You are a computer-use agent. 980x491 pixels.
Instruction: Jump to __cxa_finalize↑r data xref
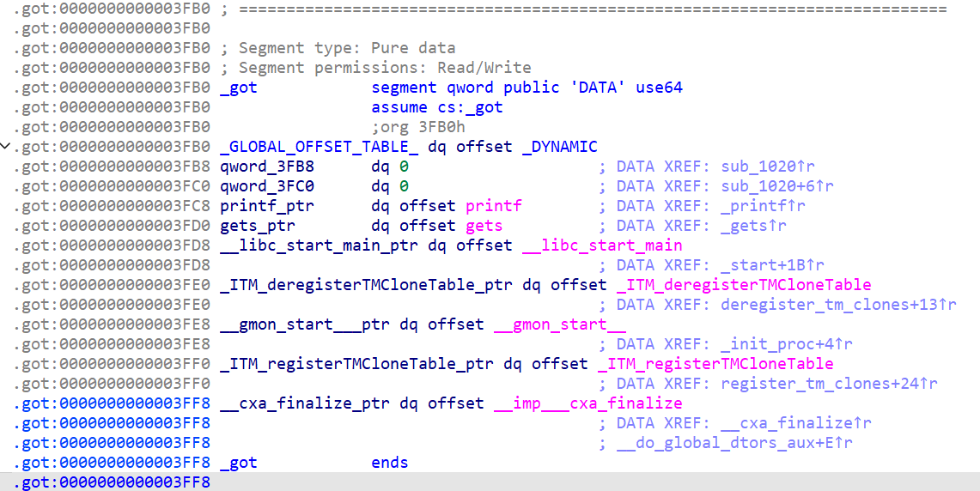point(795,423)
